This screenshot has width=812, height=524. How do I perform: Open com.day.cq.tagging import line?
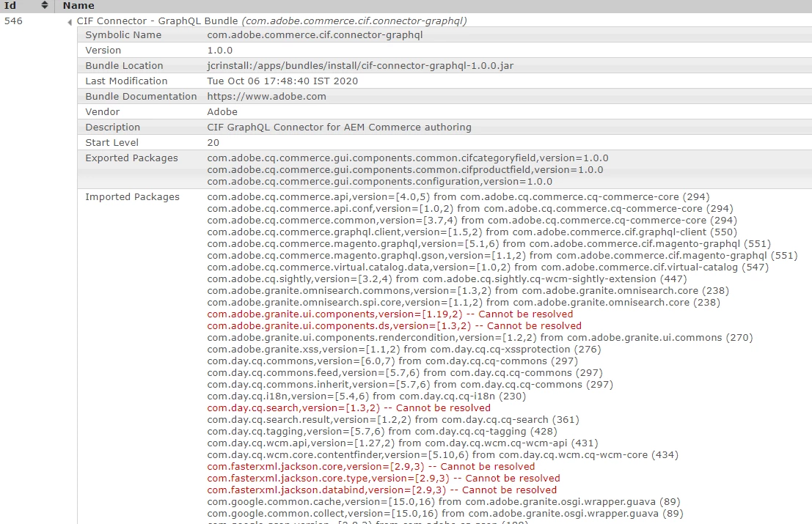click(x=382, y=432)
